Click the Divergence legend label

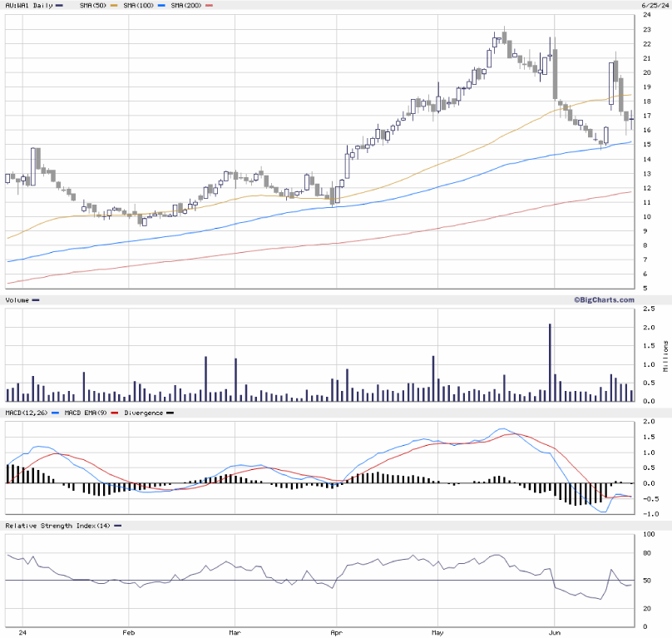click(143, 413)
